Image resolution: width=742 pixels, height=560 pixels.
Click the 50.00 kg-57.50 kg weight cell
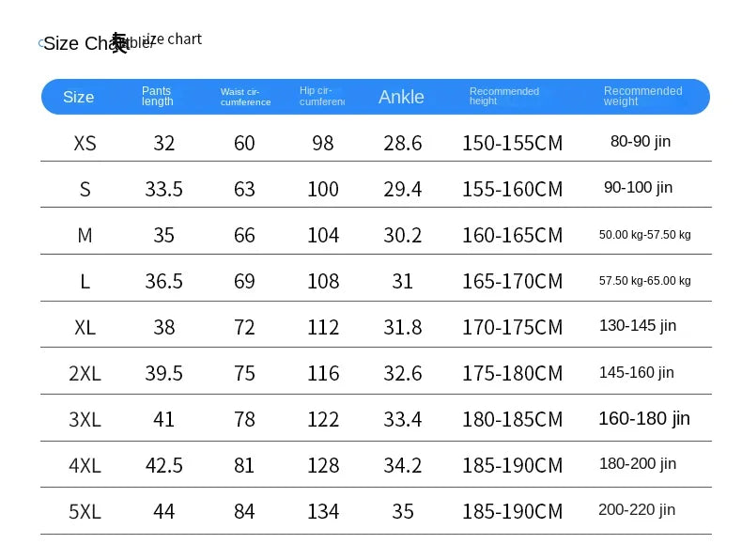(x=644, y=235)
